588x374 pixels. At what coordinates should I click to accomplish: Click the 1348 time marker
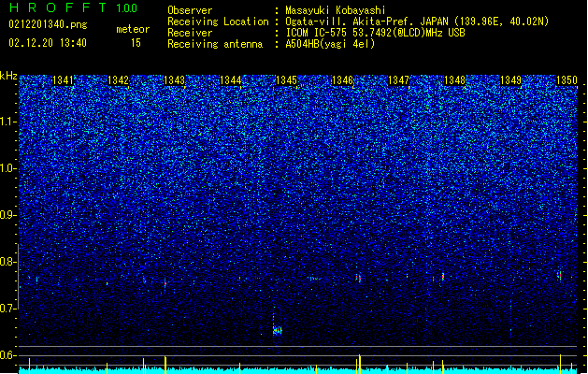coord(454,80)
